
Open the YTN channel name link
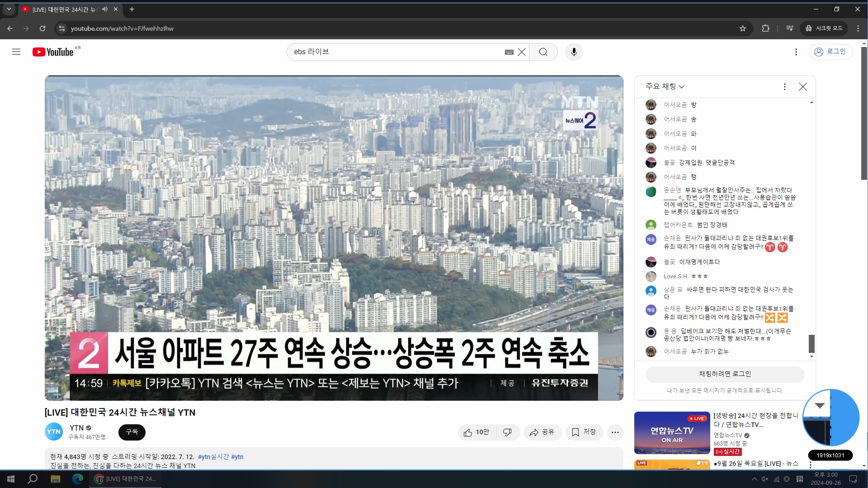click(76, 428)
